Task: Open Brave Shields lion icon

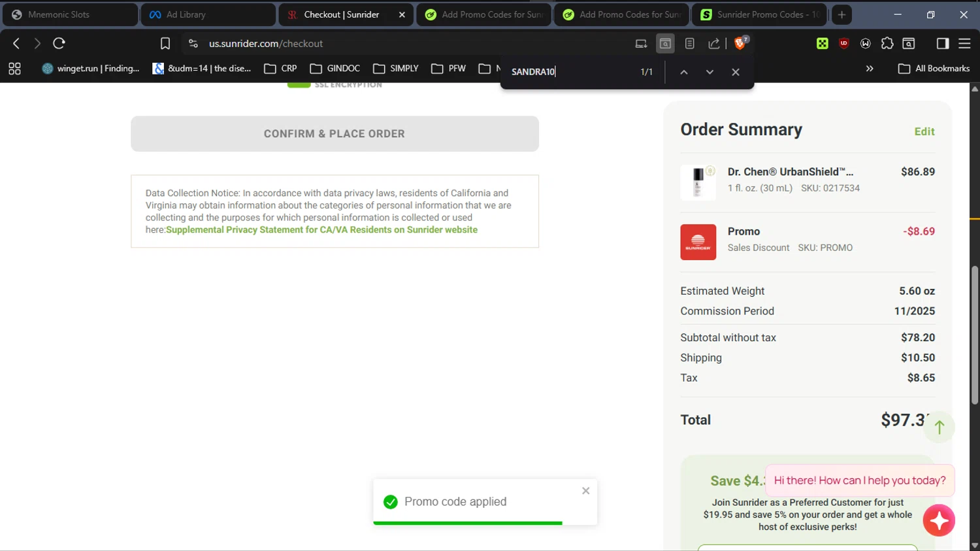Action: (740, 43)
